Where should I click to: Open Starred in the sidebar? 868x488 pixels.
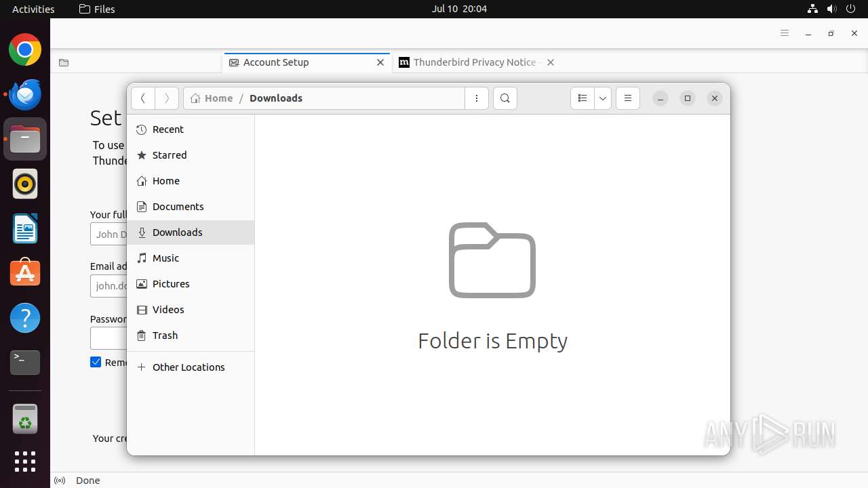tap(191, 155)
